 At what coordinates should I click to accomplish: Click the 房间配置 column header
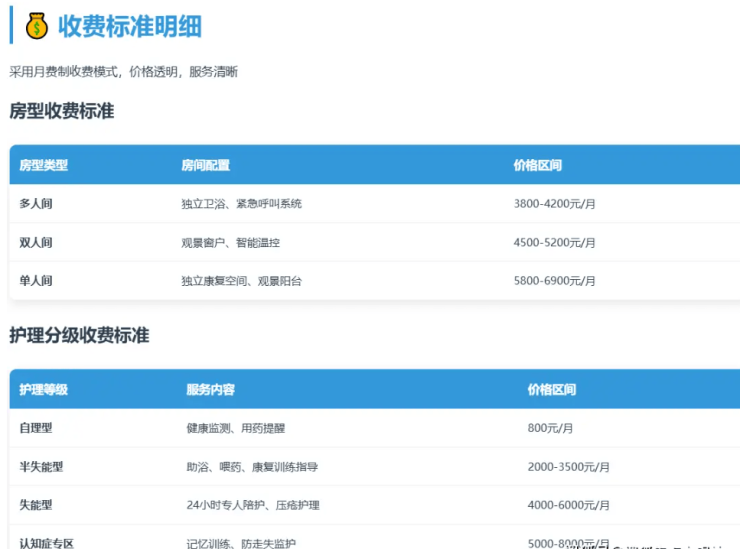pyautogui.click(x=205, y=165)
